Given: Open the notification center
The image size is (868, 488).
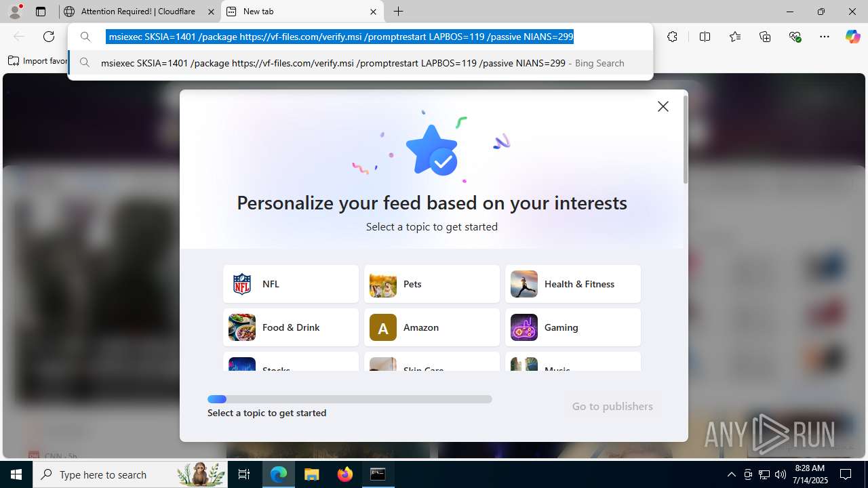Looking at the screenshot, I should click(x=846, y=474).
